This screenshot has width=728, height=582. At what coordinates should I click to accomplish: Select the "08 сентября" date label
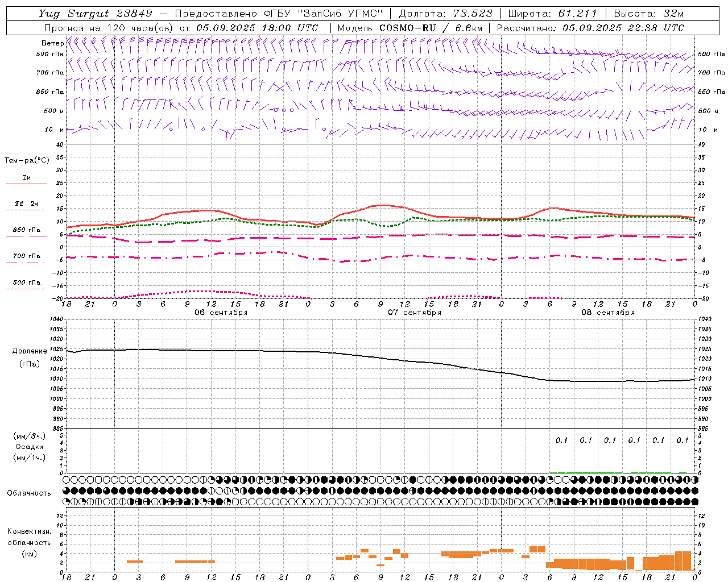tap(608, 313)
